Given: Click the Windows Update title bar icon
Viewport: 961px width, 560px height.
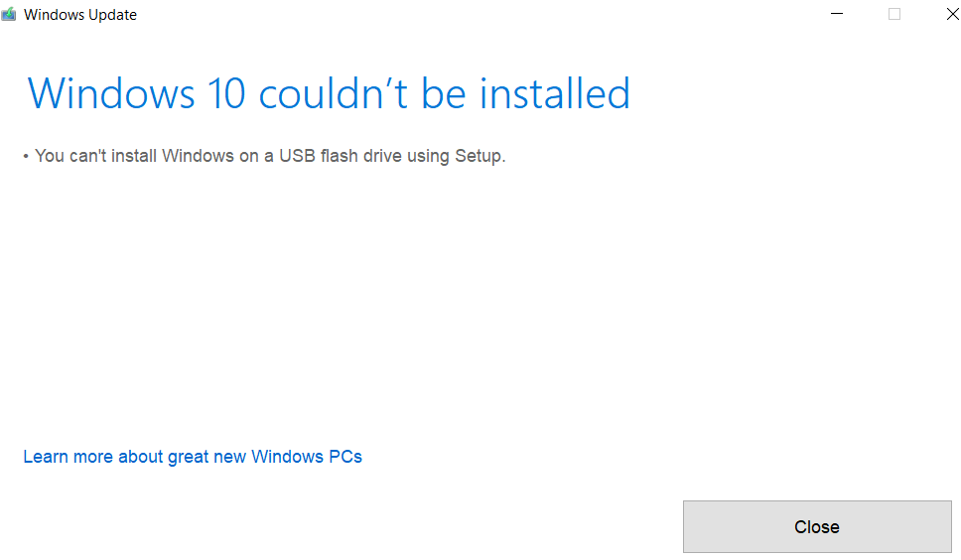Looking at the screenshot, I should coord(9,14).
